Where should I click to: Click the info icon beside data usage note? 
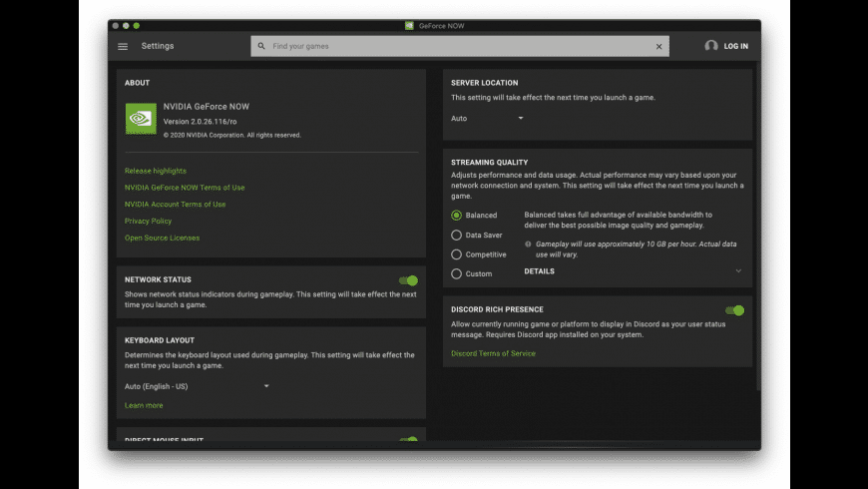coord(528,244)
